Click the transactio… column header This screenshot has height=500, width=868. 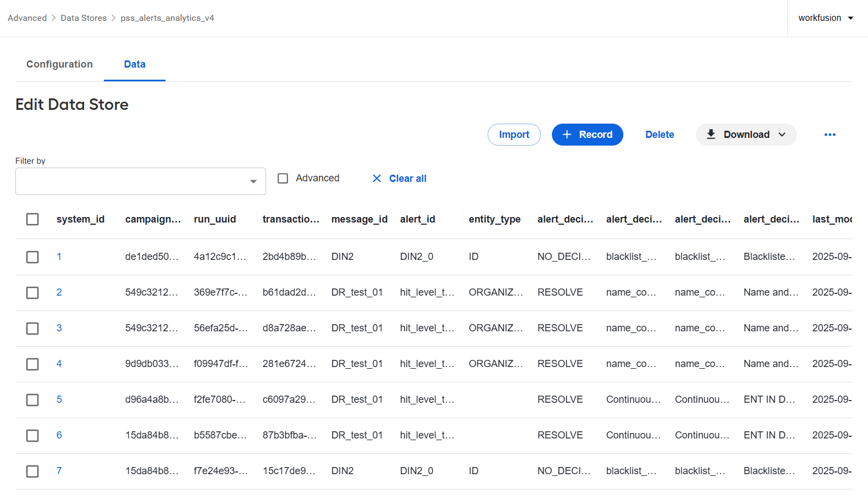point(291,219)
